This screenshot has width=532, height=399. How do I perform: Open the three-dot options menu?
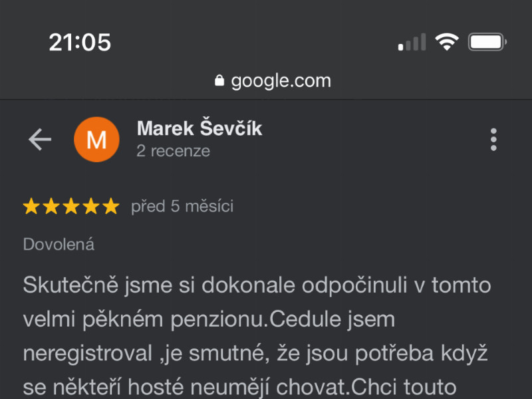[493, 140]
